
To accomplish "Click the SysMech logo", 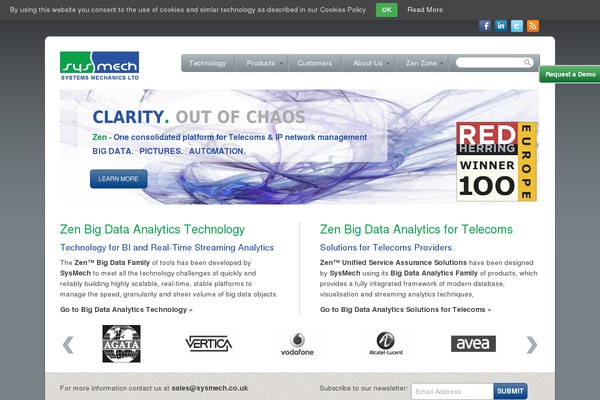I will tap(99, 66).
